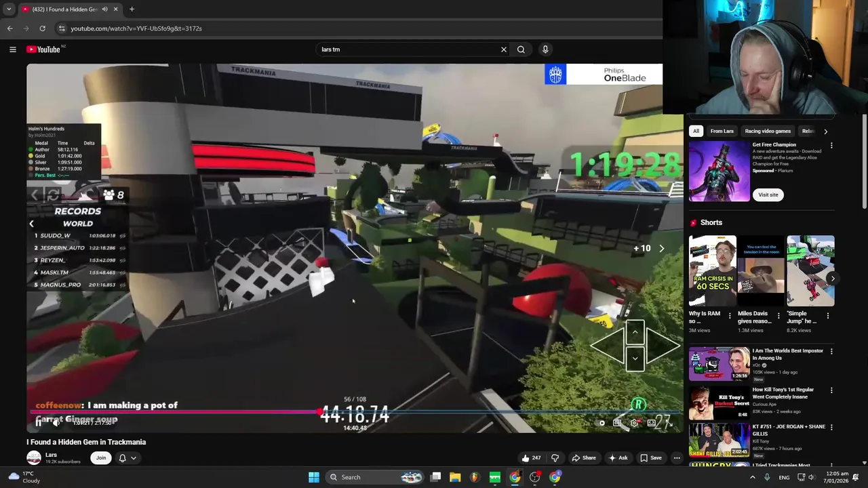Screen dimensions: 868x488
Task: Open 'Kill Tony's 1st Regular' video
Action: [719, 403]
